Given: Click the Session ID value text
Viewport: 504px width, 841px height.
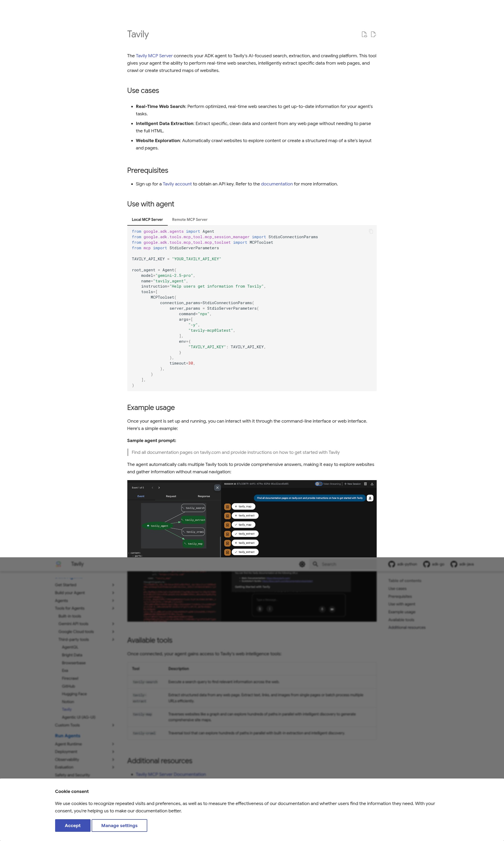Looking at the screenshot, I should coord(262,484).
